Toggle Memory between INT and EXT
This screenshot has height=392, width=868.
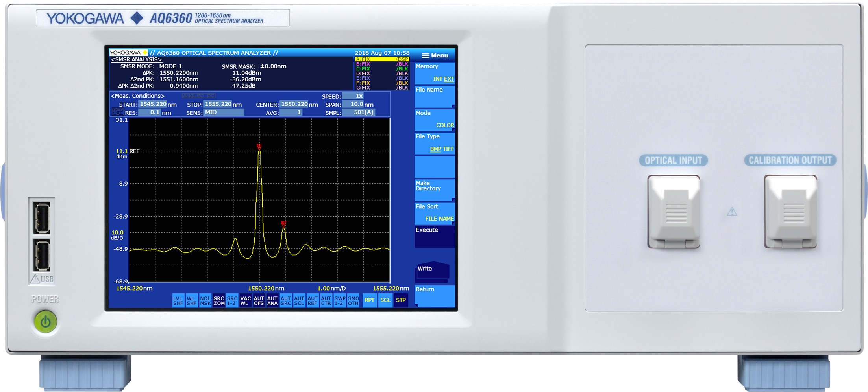(435, 73)
